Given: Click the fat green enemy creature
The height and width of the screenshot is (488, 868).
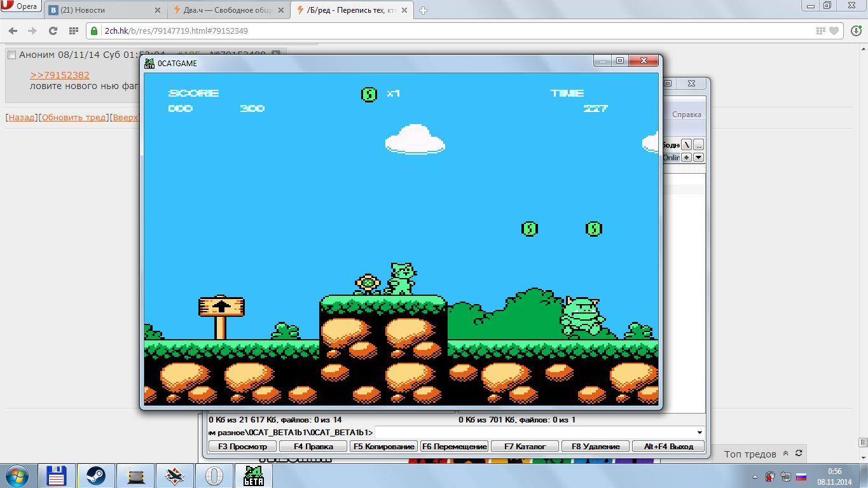Looking at the screenshot, I should (x=582, y=316).
